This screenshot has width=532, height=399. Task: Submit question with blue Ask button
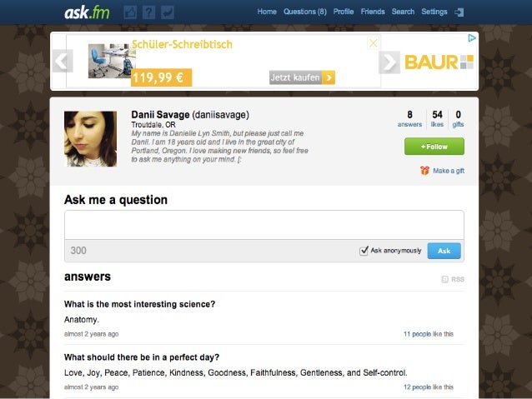(444, 251)
